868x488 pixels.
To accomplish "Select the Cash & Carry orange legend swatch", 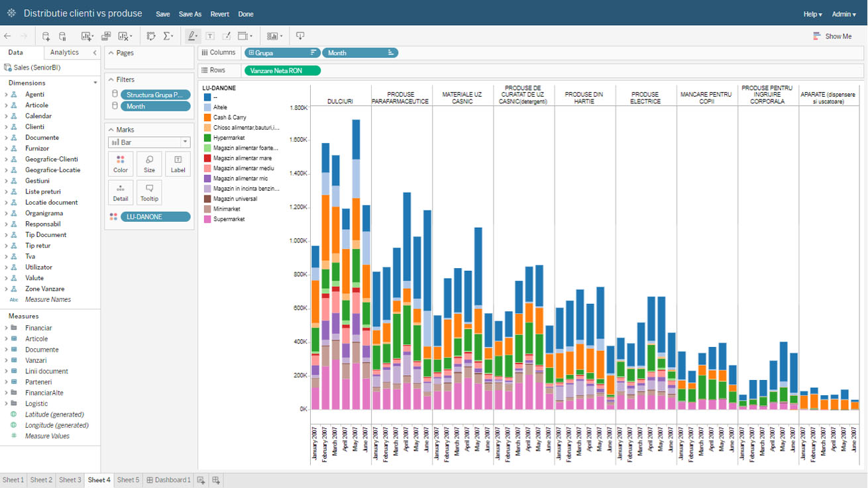I will 207,117.
